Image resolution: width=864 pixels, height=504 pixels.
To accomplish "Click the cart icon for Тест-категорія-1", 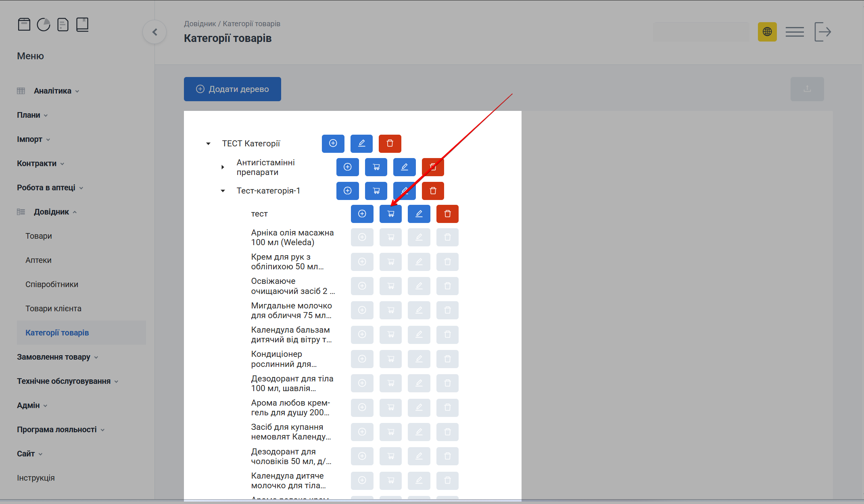I will click(376, 191).
